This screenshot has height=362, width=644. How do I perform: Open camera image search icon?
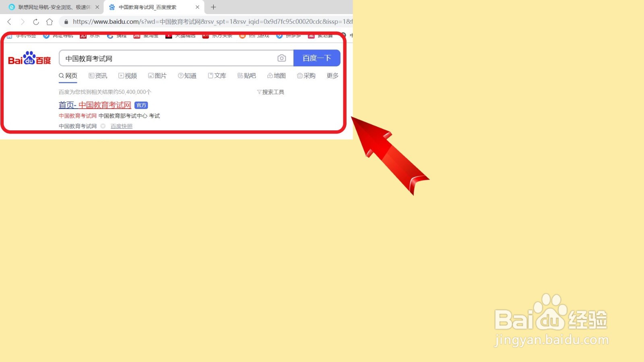pyautogui.click(x=282, y=58)
